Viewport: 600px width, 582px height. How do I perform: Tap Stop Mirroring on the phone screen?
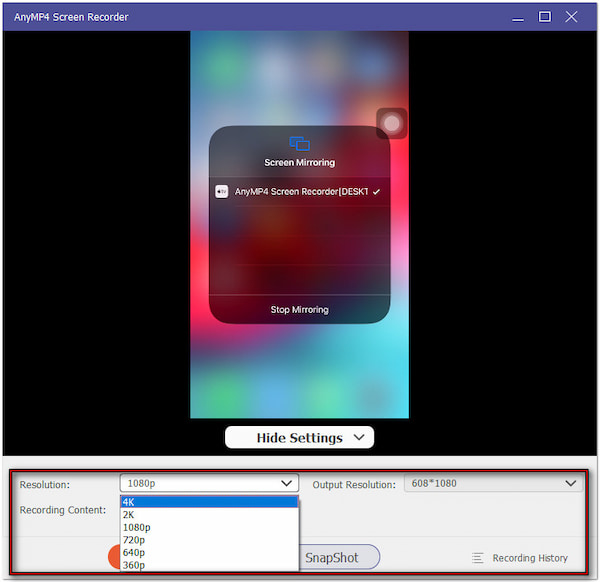(x=299, y=310)
